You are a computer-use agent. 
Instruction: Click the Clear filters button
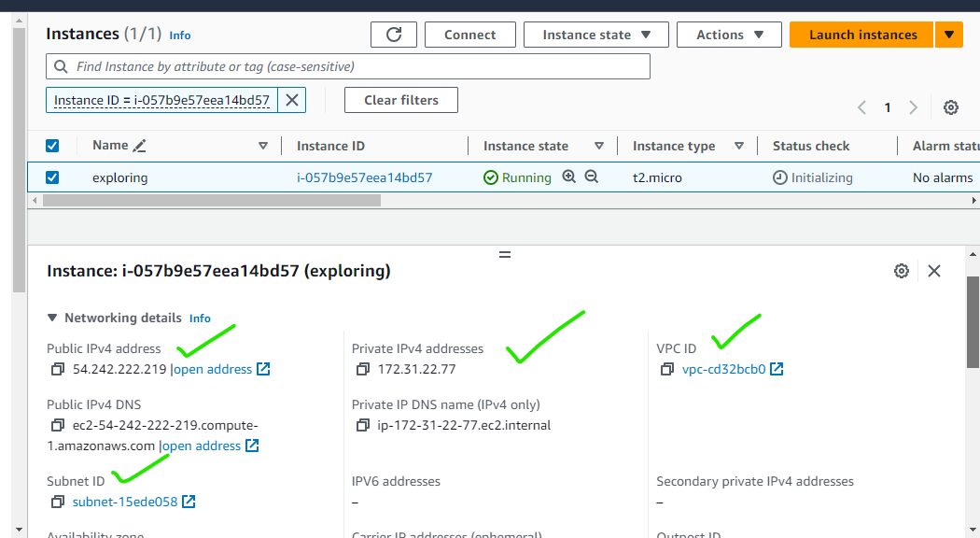(x=400, y=100)
